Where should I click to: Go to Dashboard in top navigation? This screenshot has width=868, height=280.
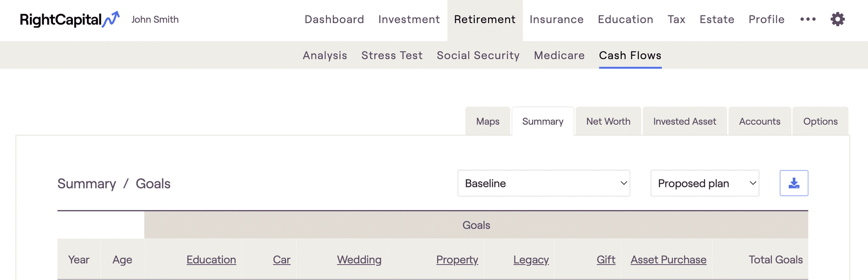(334, 19)
